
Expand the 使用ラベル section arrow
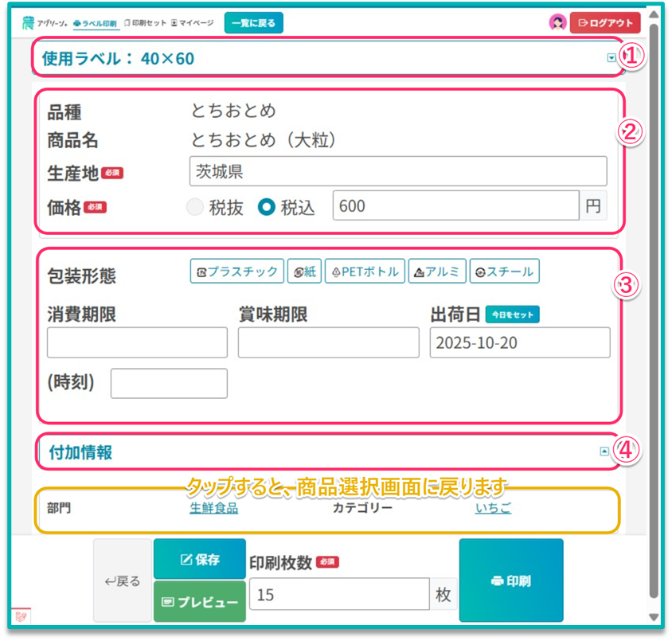(611, 58)
